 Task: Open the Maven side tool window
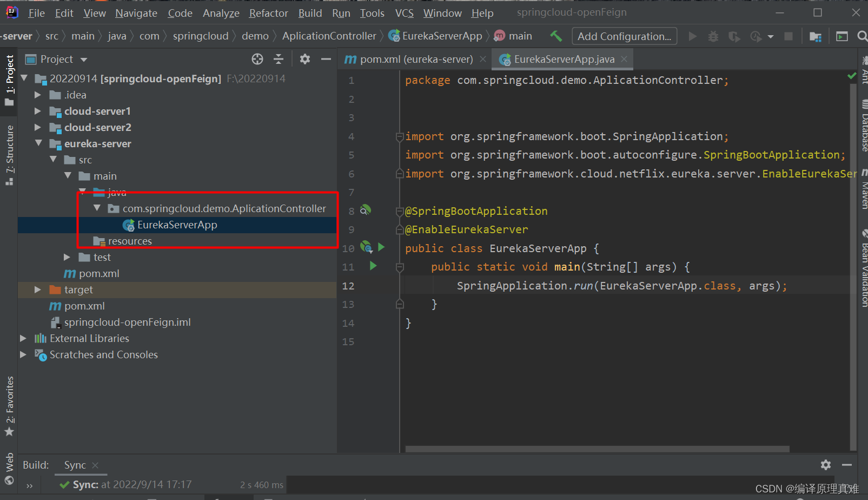coord(864,189)
